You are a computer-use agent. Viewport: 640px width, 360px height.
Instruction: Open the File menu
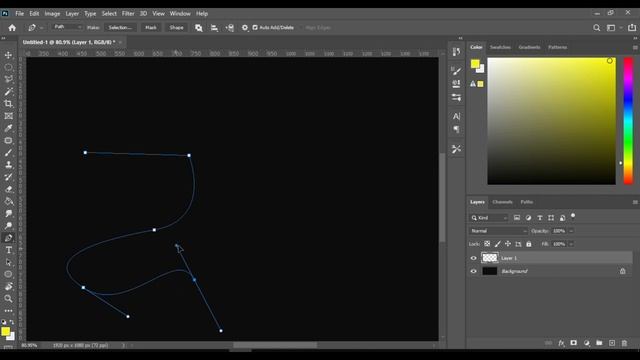[x=19, y=13]
